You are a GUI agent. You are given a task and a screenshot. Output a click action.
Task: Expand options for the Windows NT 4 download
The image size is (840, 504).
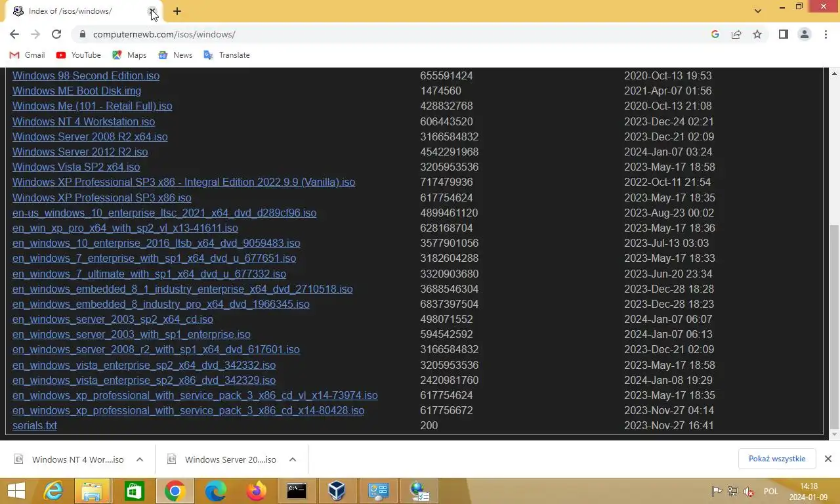pyautogui.click(x=140, y=459)
